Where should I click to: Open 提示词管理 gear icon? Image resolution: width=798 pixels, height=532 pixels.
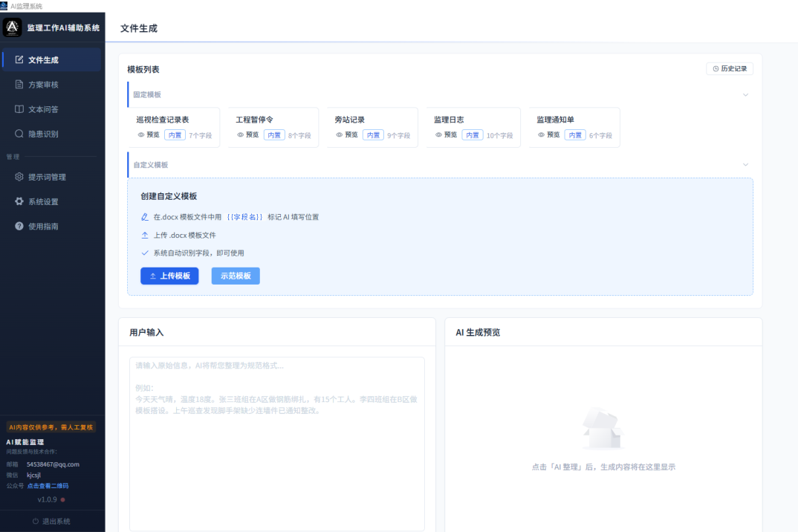coord(19,177)
